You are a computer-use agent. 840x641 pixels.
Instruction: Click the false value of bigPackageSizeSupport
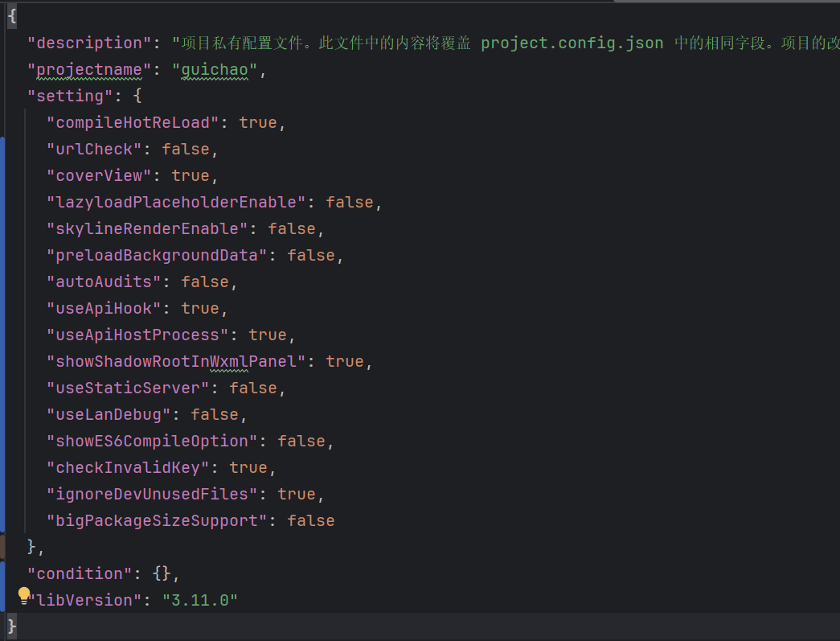pyautogui.click(x=311, y=521)
